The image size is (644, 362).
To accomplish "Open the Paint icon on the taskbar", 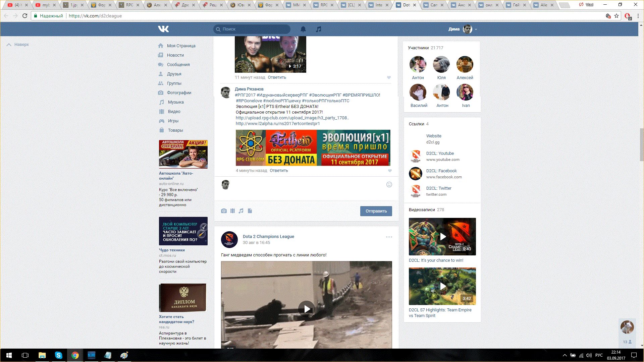I will (124, 355).
